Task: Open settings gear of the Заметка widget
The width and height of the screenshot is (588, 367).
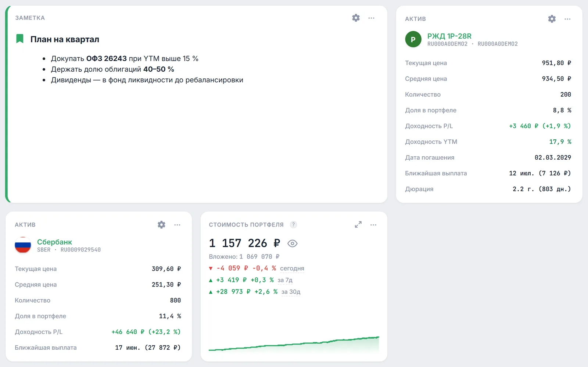Action: coord(356,18)
